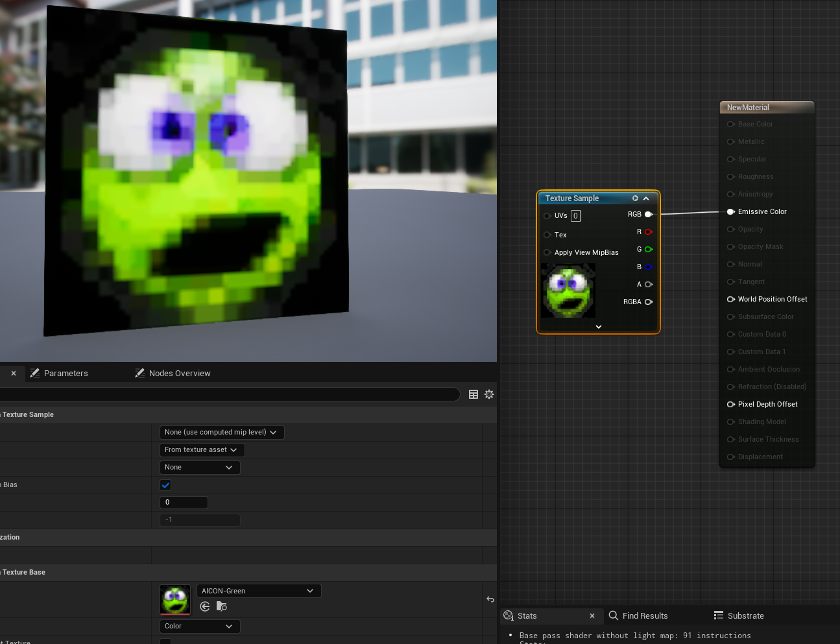Image resolution: width=840 pixels, height=644 pixels.
Task: Open the 'None' dropdown below From texture asset
Action: (x=200, y=468)
